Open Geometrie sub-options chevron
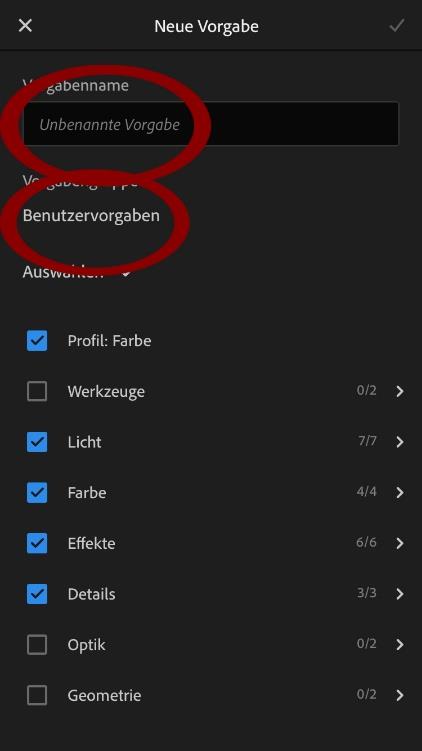422x751 pixels. [400, 695]
